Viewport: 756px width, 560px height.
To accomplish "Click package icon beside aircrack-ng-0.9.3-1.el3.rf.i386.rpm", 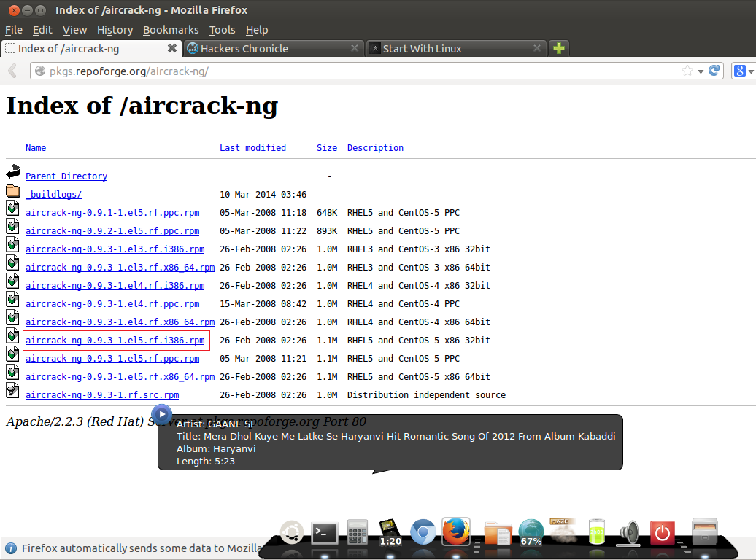I will [12, 245].
